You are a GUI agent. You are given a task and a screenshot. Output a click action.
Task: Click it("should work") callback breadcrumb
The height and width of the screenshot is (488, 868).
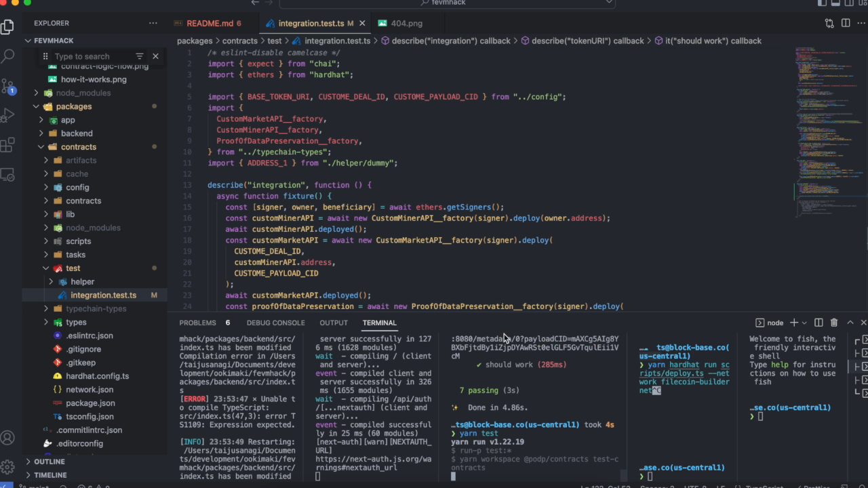point(708,41)
